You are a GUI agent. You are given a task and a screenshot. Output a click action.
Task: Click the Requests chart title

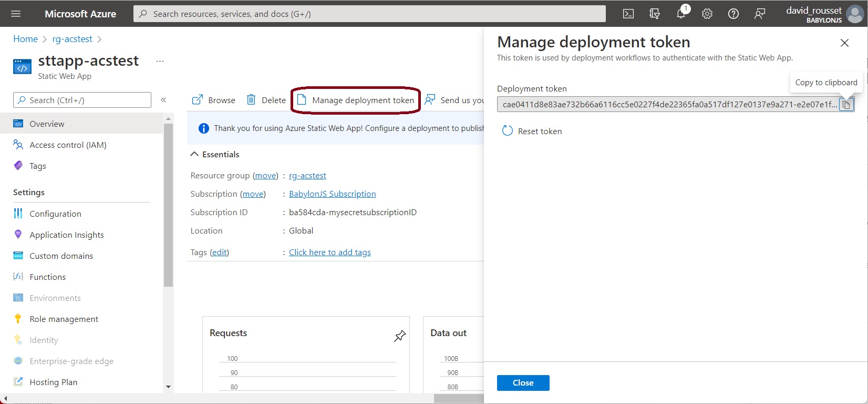coord(228,333)
